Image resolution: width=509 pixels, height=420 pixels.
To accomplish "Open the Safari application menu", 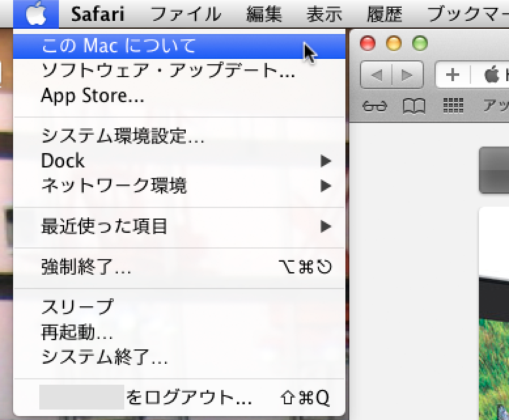I will coord(97,14).
